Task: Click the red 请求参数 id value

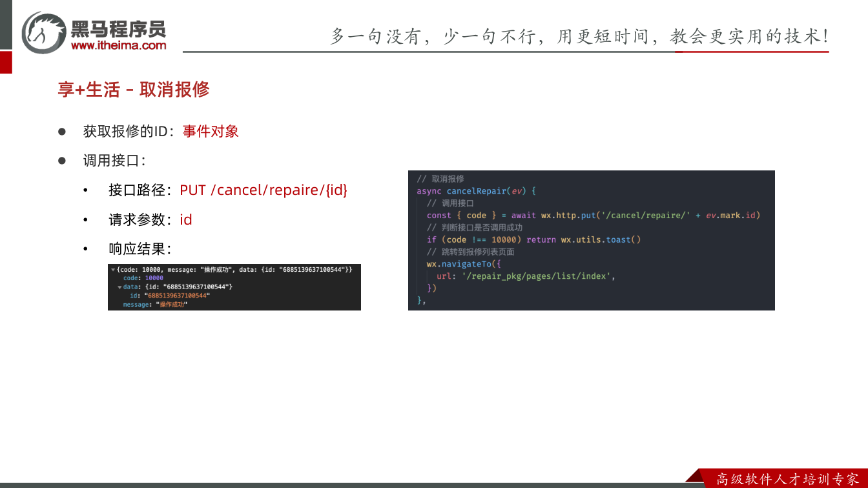Action: coord(186,219)
